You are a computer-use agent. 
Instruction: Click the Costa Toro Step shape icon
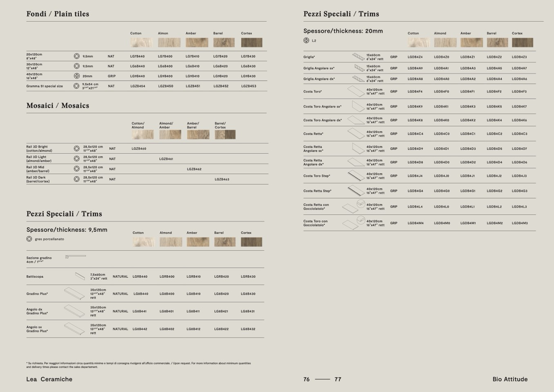tap(356, 176)
